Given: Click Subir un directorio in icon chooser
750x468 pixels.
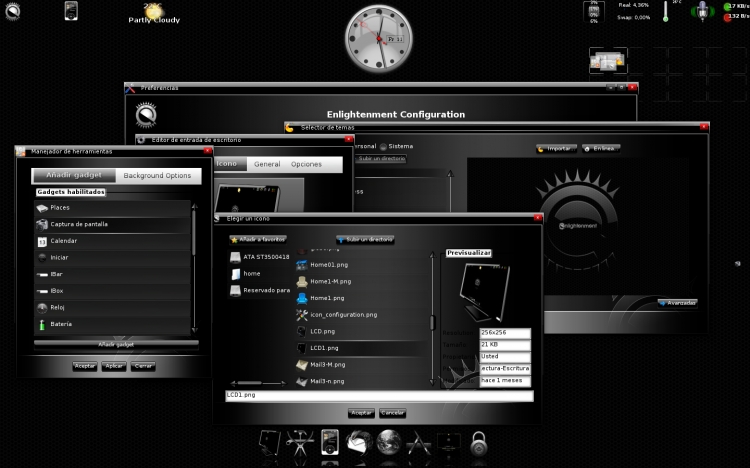Looking at the screenshot, I should point(365,239).
